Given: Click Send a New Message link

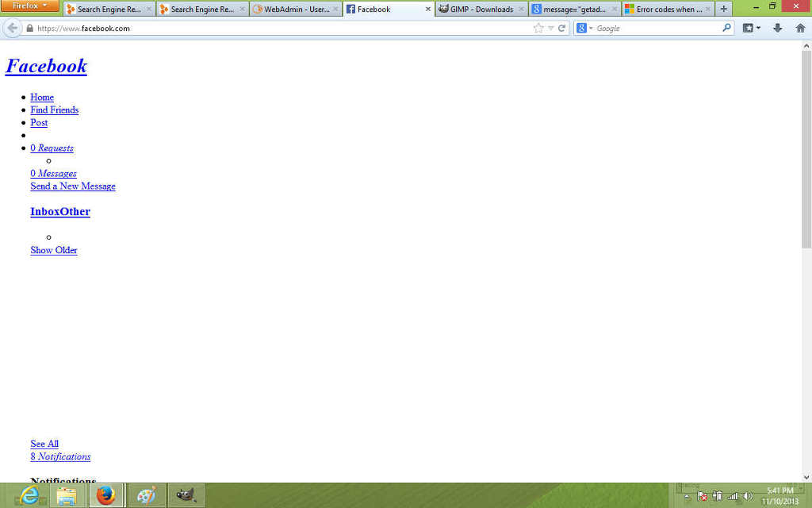Looking at the screenshot, I should [73, 186].
